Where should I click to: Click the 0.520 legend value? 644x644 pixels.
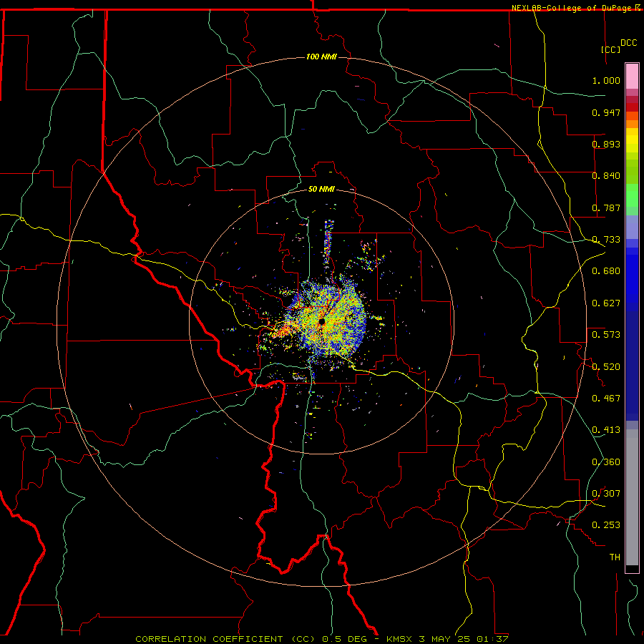point(606,367)
